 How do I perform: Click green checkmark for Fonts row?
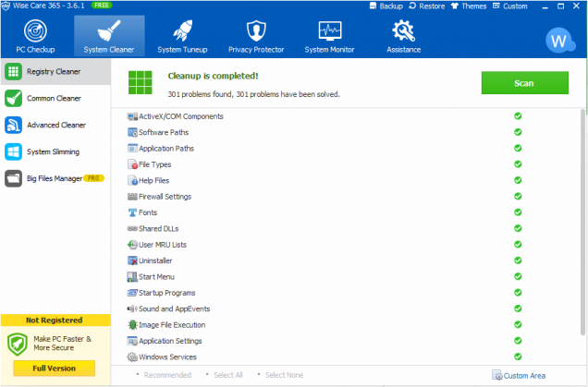tap(518, 212)
